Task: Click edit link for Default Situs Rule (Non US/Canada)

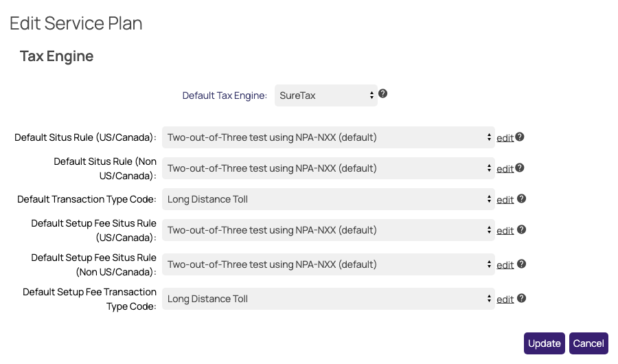Action: pyautogui.click(x=505, y=169)
